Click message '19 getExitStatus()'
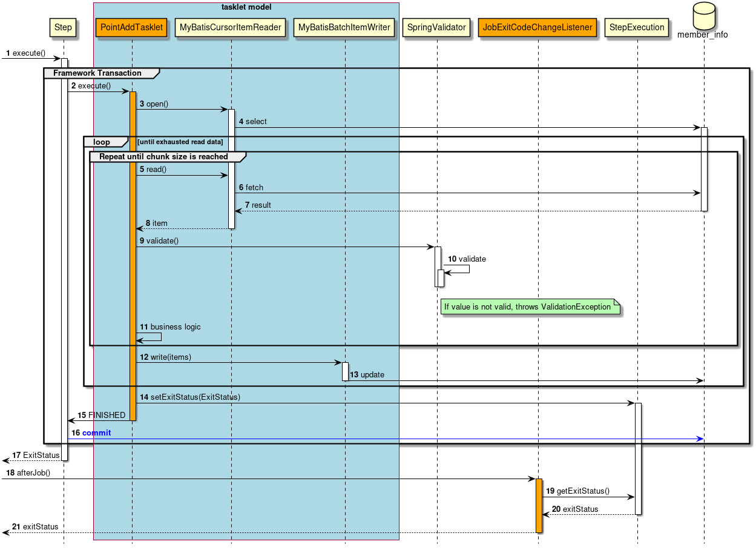This screenshot has width=756, height=550. click(x=577, y=491)
